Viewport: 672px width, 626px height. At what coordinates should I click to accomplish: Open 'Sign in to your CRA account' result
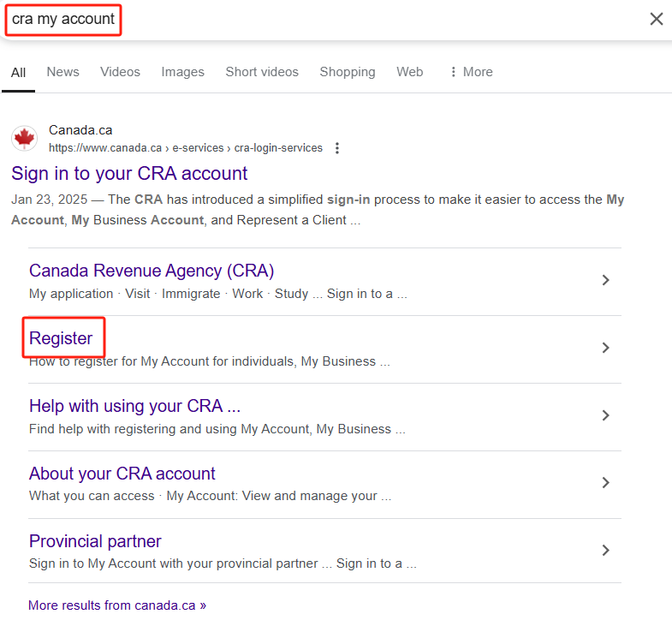pos(129,174)
